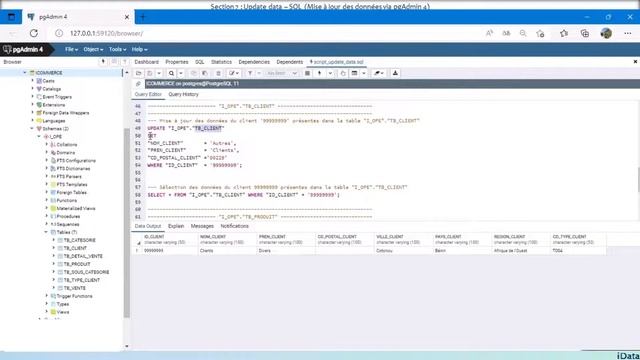Switch to the Properties tab

pos(177,62)
